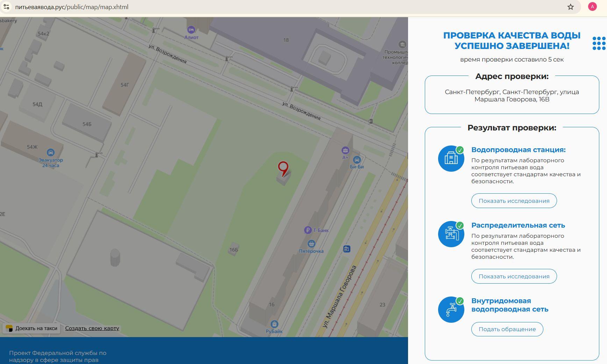
Task: Click the А+ briefcase icon on map
Action: click(x=345, y=151)
